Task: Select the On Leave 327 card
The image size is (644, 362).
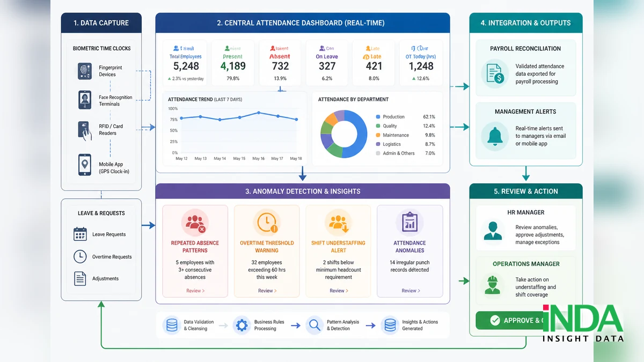Action: click(327, 62)
